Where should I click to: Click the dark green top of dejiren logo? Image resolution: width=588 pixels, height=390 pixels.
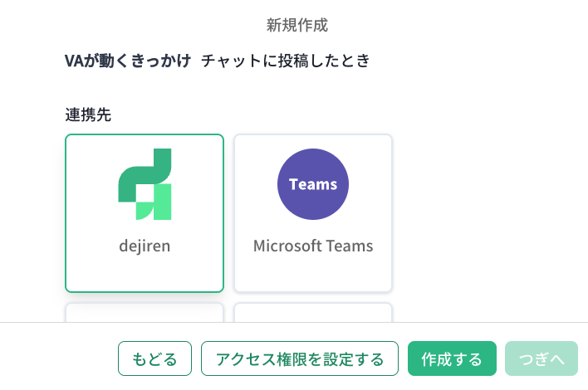[x=145, y=170]
